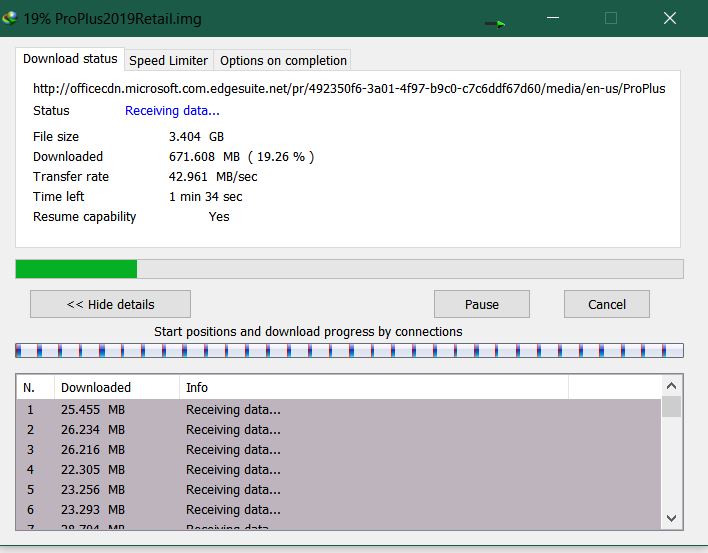Image resolution: width=708 pixels, height=553 pixels.
Task: Cancel the download
Action: pyautogui.click(x=606, y=304)
